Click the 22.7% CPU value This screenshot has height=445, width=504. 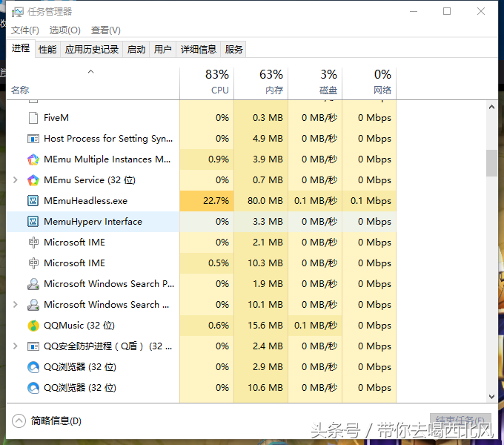pos(216,201)
